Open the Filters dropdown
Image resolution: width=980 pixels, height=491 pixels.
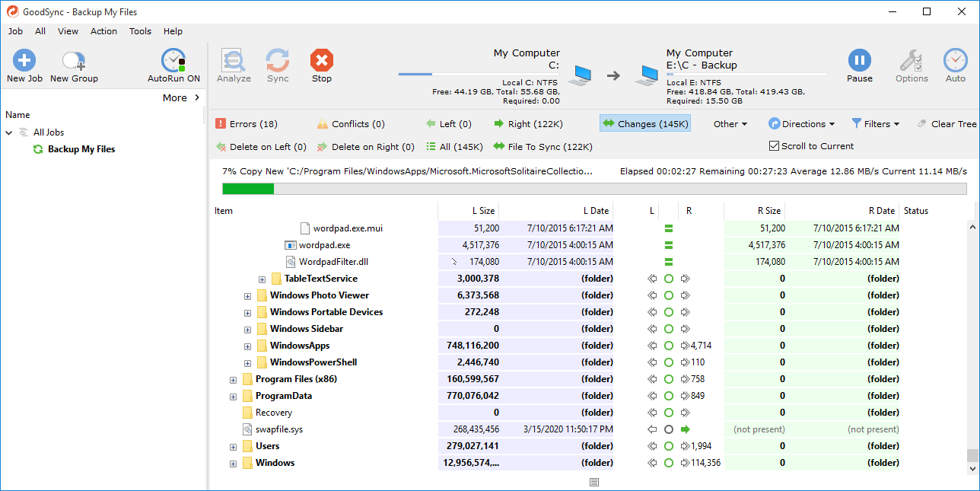(x=875, y=124)
